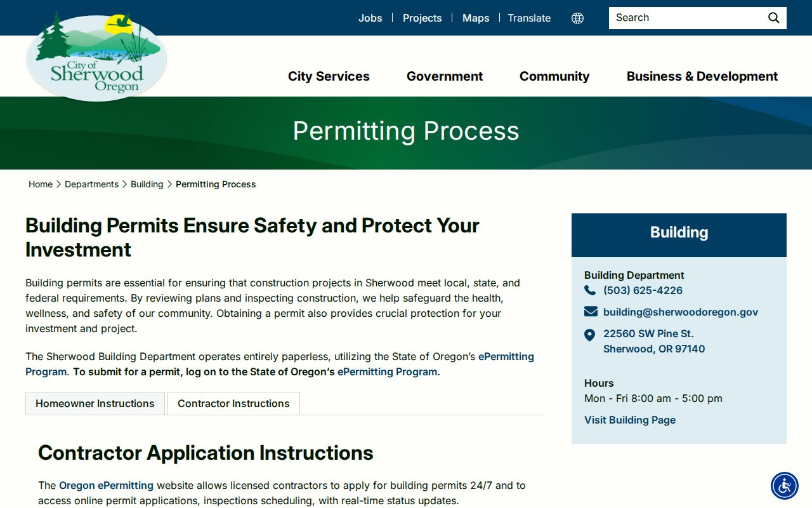Expand the Government menu

[x=445, y=76]
